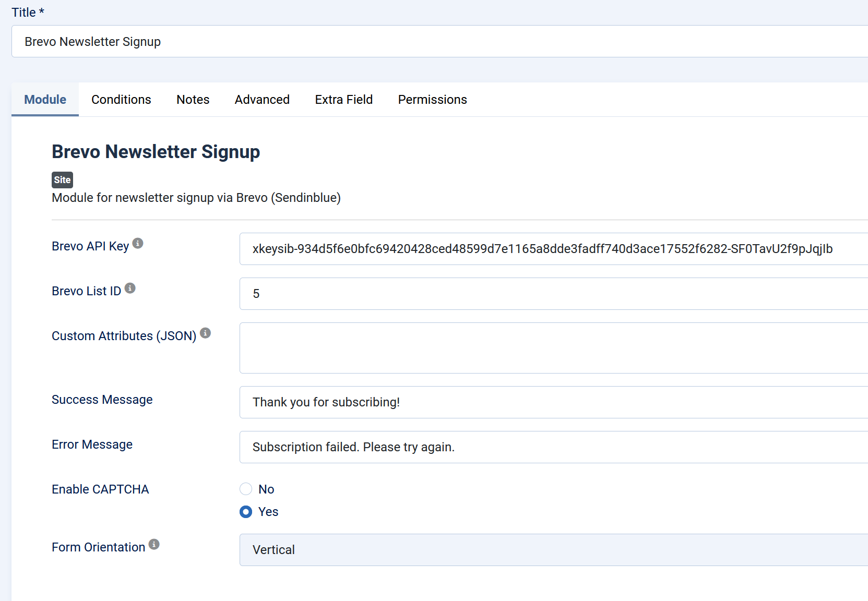Image resolution: width=868 pixels, height=601 pixels.
Task: Select Yes for Enable CAPTCHA
Action: (246, 512)
